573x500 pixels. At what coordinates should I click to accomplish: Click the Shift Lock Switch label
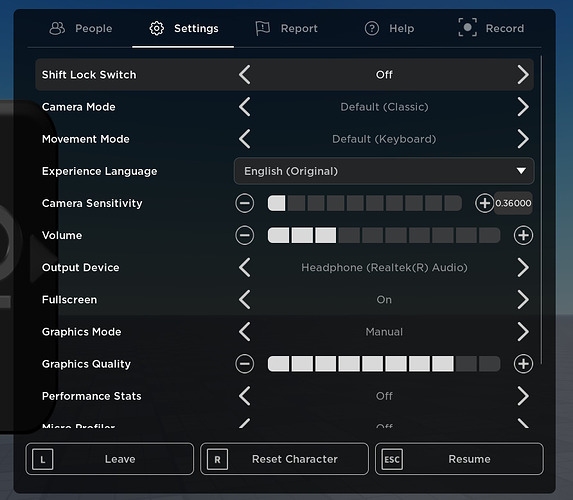(89, 75)
